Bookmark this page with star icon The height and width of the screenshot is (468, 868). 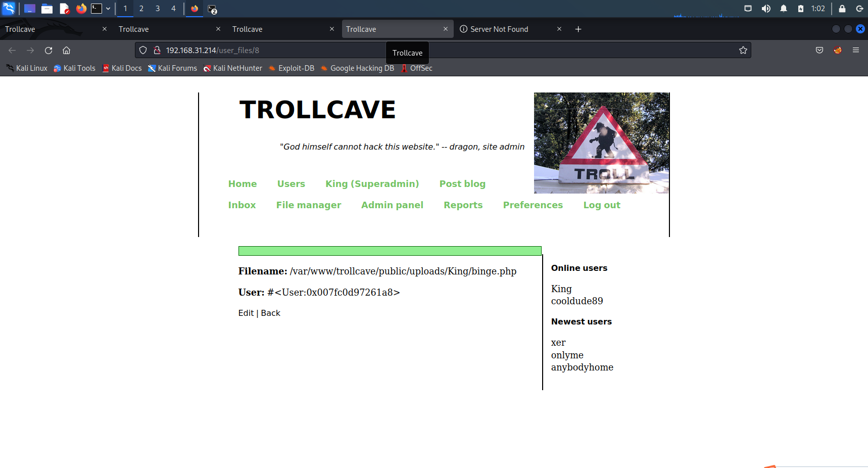pyautogui.click(x=743, y=50)
